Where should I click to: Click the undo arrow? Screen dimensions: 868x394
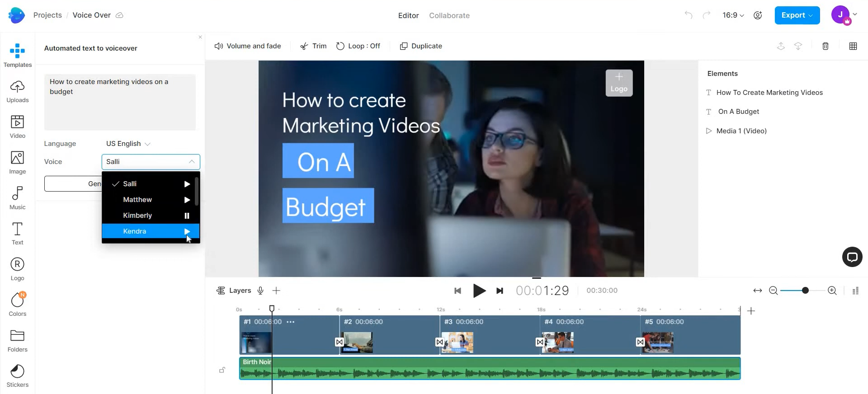click(x=689, y=15)
